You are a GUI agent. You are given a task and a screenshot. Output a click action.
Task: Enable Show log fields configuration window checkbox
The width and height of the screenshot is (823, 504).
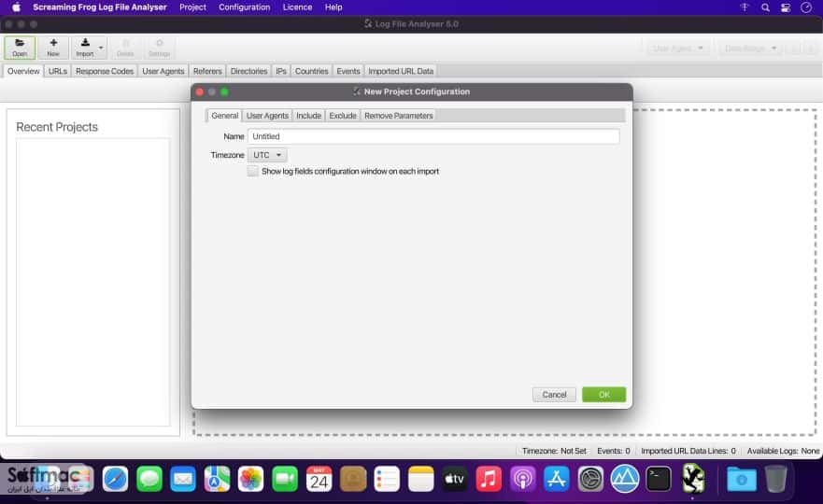point(253,172)
